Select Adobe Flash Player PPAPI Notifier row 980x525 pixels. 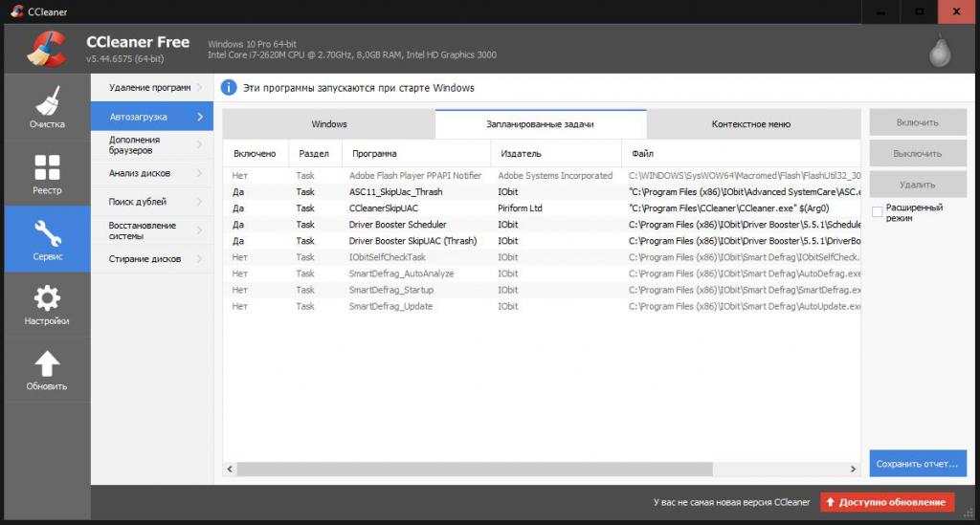point(542,175)
